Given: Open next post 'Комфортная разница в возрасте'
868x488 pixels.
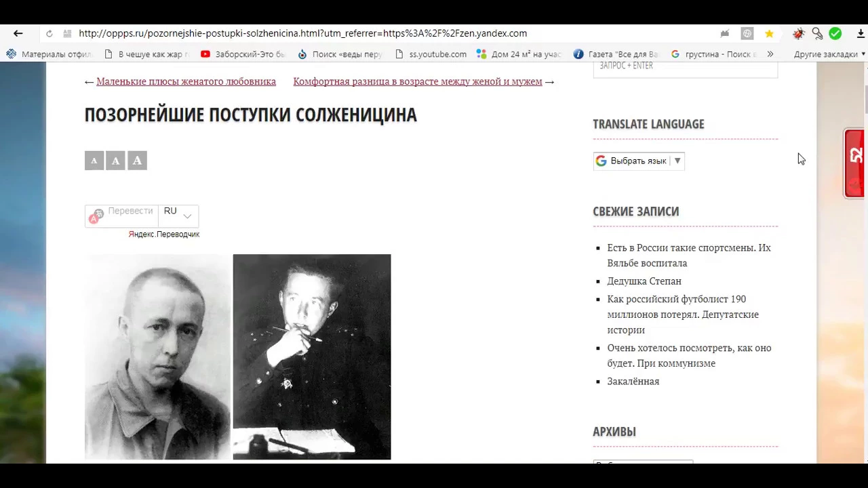Looking at the screenshot, I should [418, 81].
